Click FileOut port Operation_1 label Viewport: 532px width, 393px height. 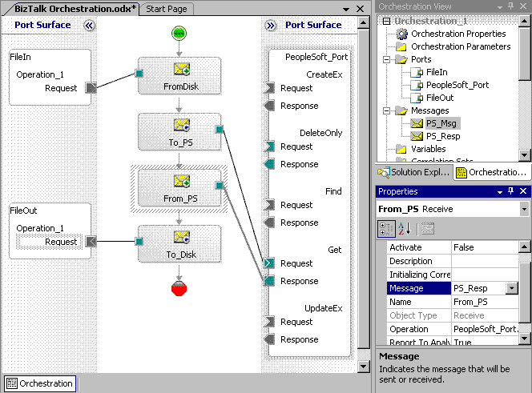pos(40,228)
